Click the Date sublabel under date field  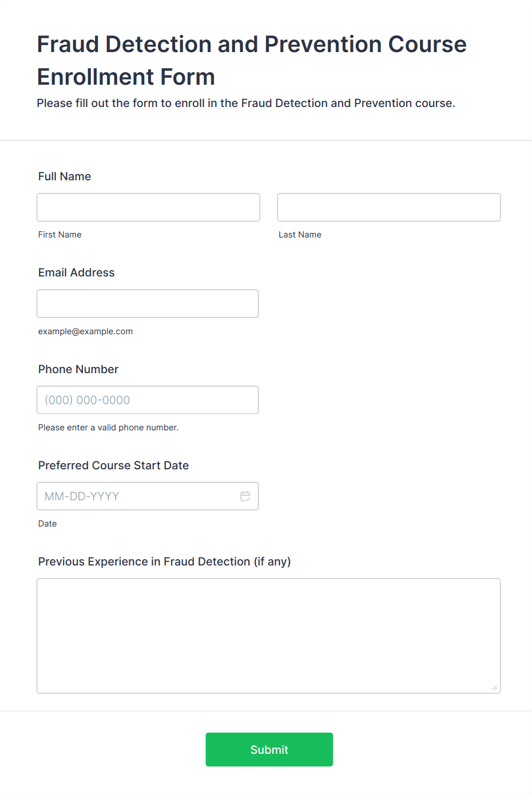click(x=47, y=524)
